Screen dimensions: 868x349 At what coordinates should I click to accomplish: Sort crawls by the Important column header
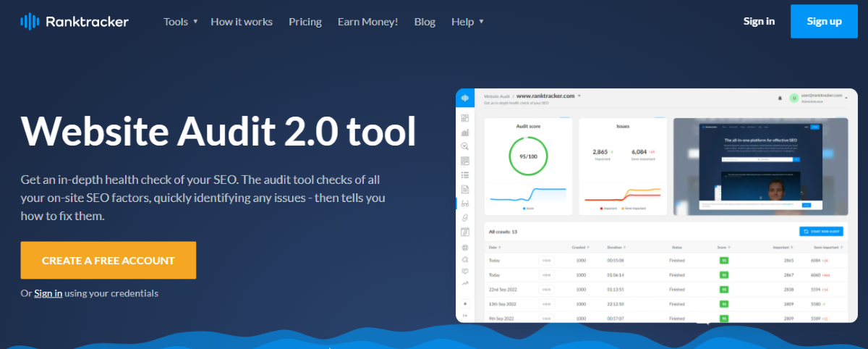783,247
